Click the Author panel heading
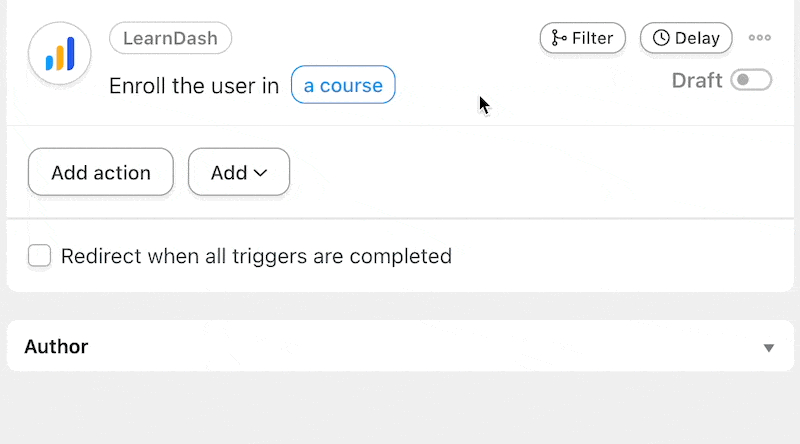 point(56,347)
